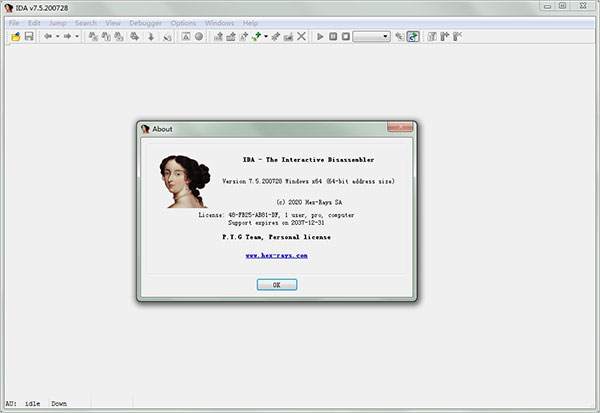Pause the process with the pause button

pyautogui.click(x=333, y=36)
